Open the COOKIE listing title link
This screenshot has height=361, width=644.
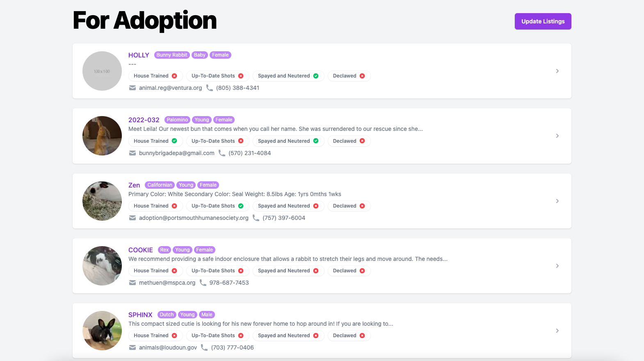pos(140,250)
